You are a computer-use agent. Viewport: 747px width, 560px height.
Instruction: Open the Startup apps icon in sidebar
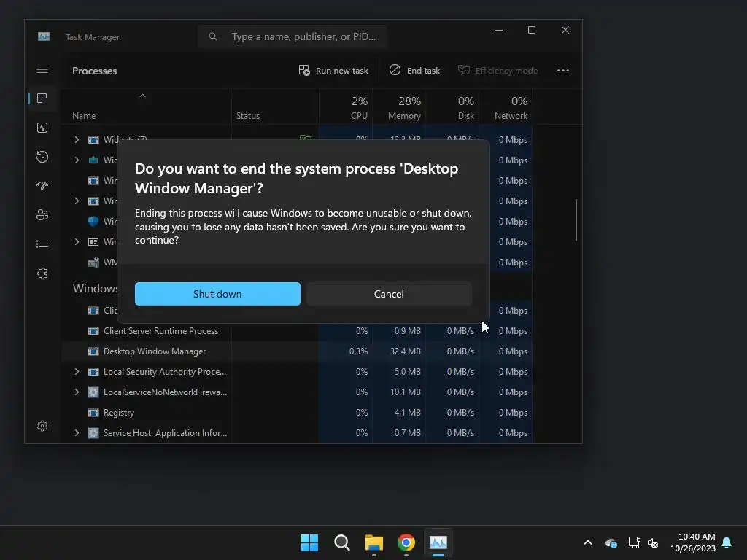point(42,186)
